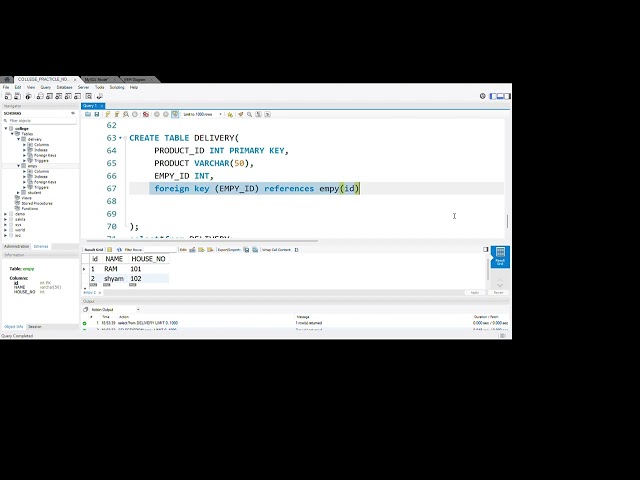
Task: Open the Object Info tab
Action: (13, 327)
